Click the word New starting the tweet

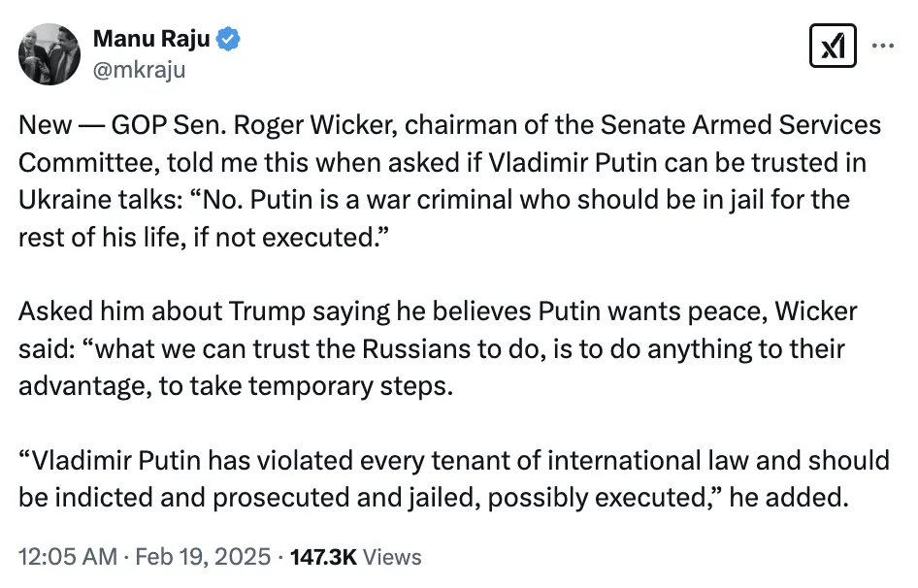click(x=45, y=125)
